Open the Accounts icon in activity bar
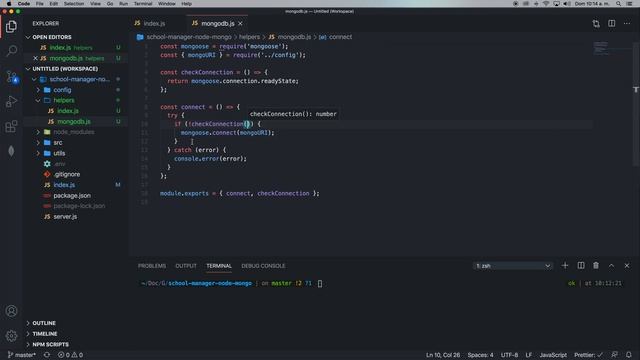Image resolution: width=640 pixels, height=360 pixels. coord(11,311)
